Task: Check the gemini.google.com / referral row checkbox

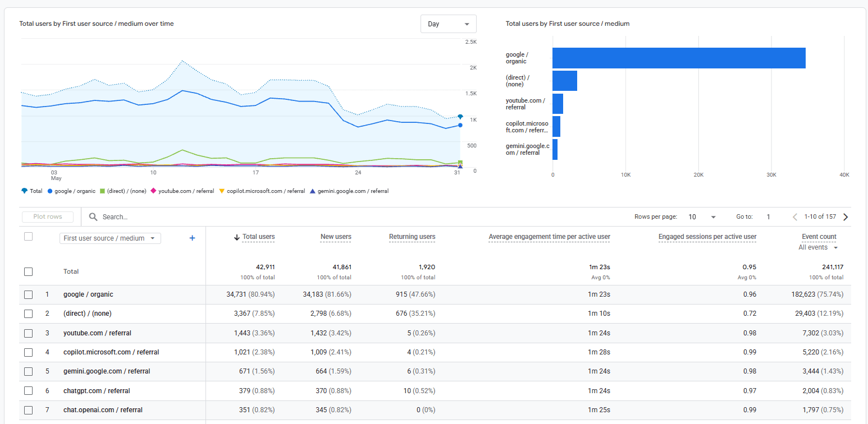Action: (x=28, y=371)
